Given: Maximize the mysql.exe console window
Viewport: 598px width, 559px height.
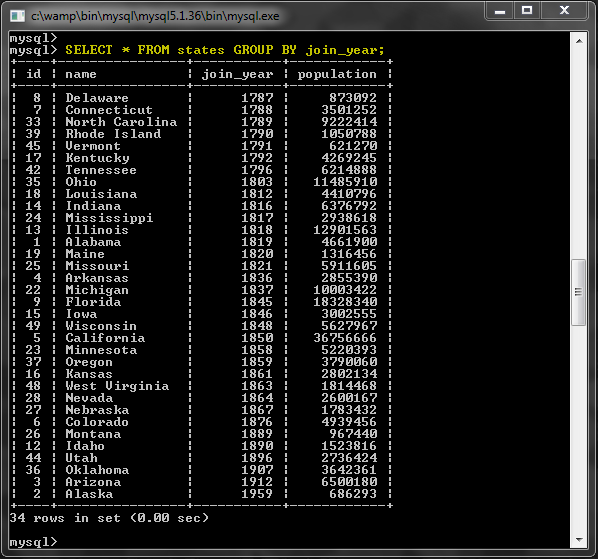Looking at the screenshot, I should (527, 11).
